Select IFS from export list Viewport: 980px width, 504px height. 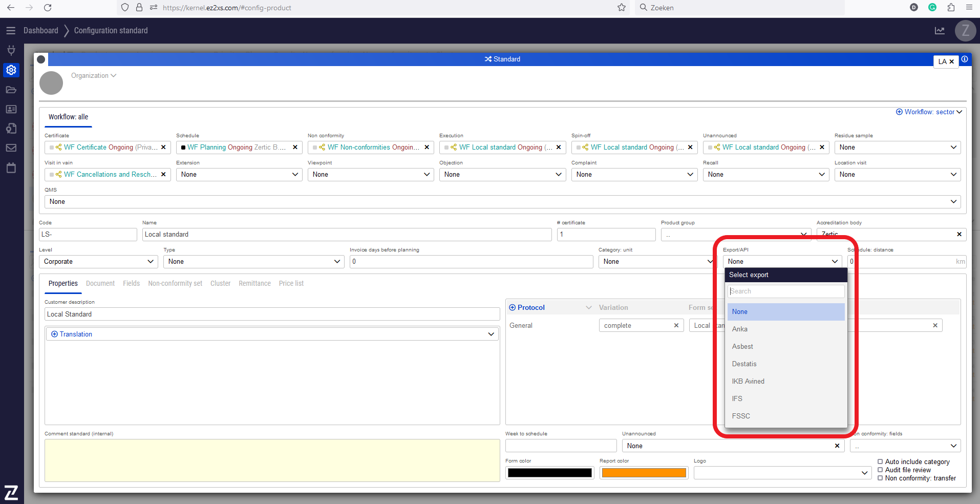tap(737, 398)
